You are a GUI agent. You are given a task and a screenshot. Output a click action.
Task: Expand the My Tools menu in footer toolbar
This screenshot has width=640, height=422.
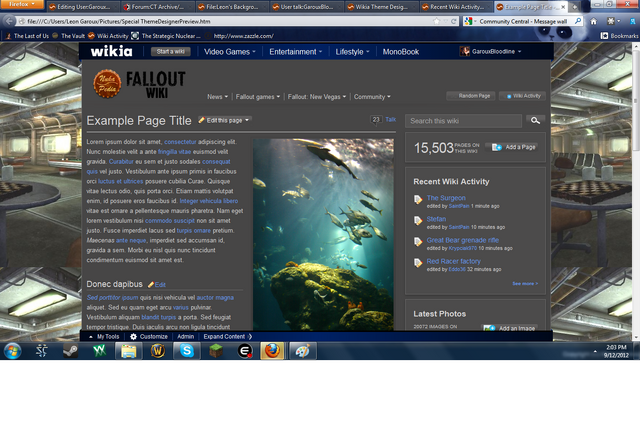104,337
